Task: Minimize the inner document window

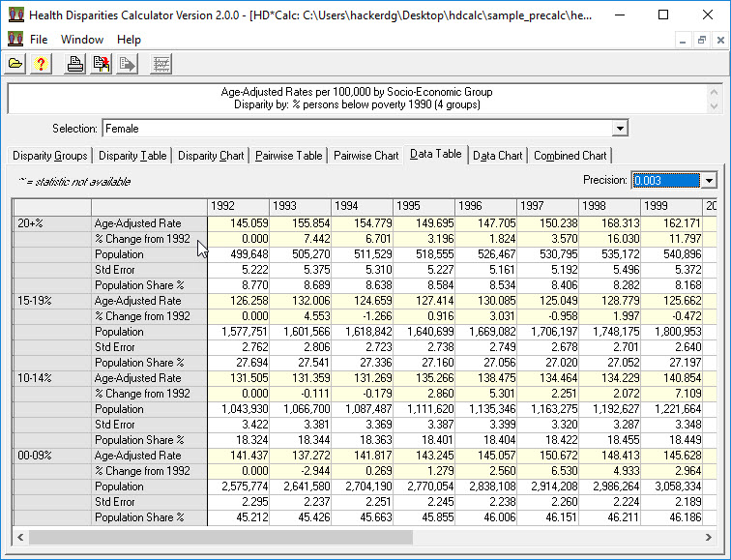Action: (684, 40)
